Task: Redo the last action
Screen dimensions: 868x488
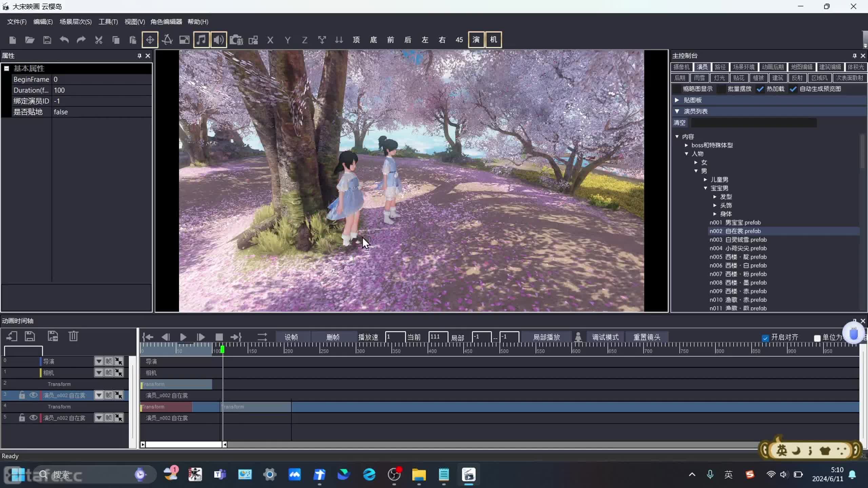Action: tap(81, 40)
